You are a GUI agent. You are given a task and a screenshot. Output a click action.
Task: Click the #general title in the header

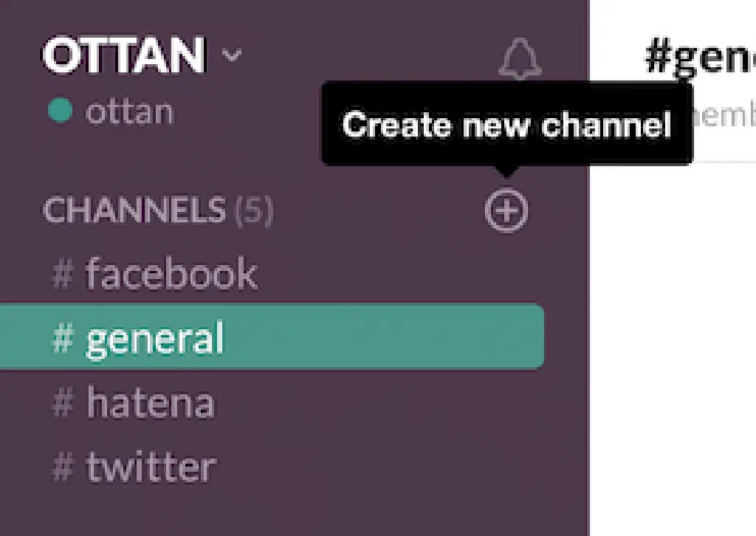(x=698, y=56)
